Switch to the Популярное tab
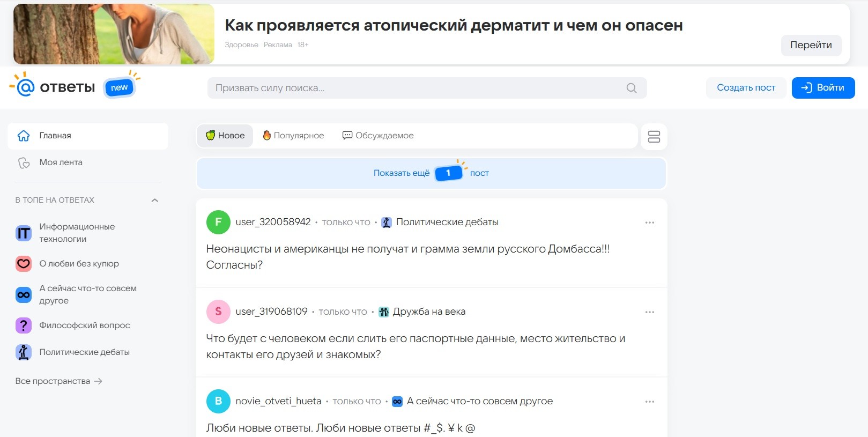The height and width of the screenshot is (437, 868). click(x=293, y=136)
